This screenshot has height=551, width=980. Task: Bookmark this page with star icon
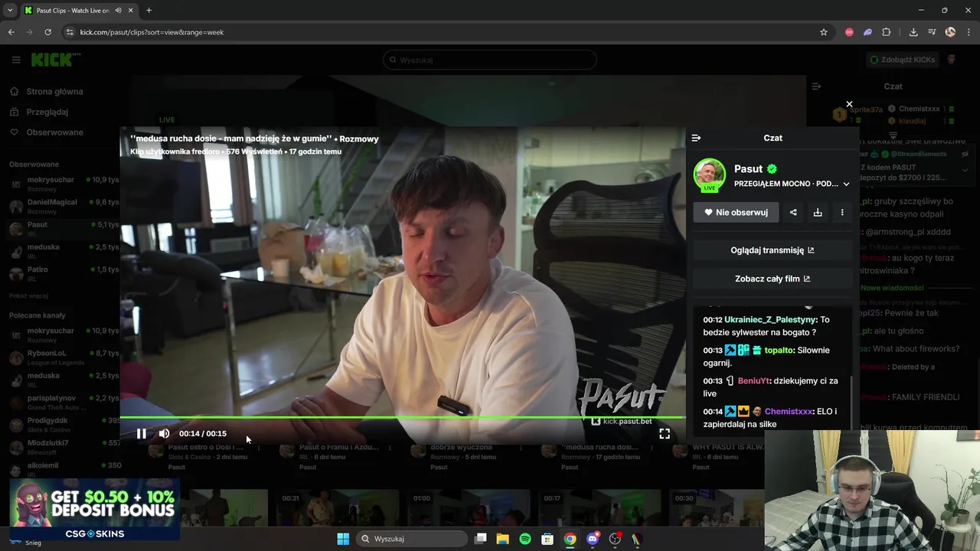824,32
